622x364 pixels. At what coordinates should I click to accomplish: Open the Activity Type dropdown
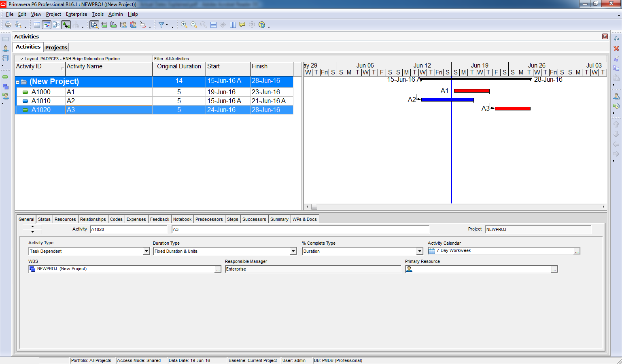146,251
